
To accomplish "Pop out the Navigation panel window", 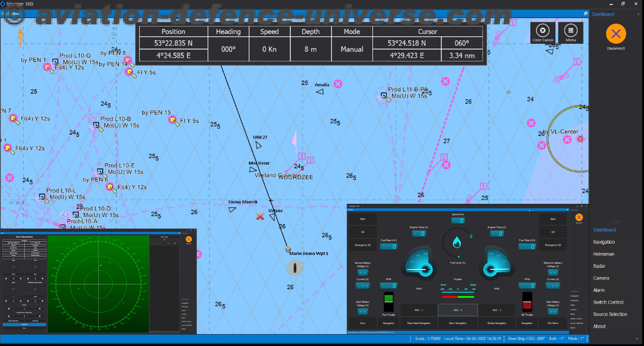I will (x=585, y=14).
